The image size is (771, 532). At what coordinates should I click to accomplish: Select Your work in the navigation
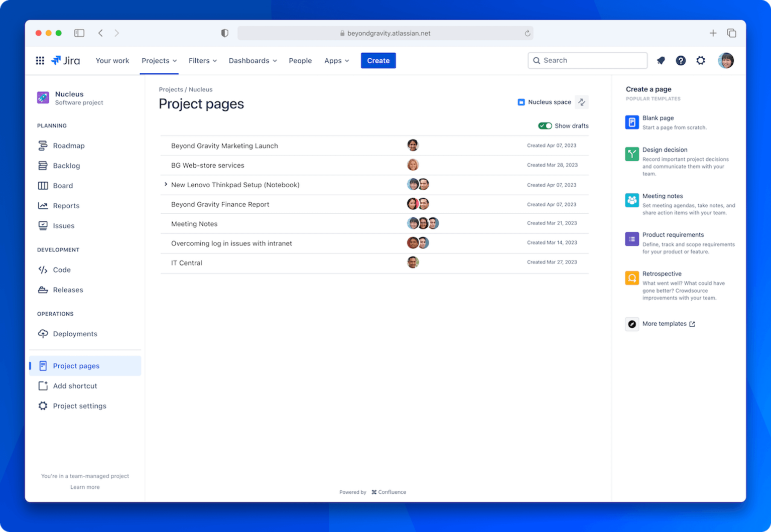click(112, 60)
